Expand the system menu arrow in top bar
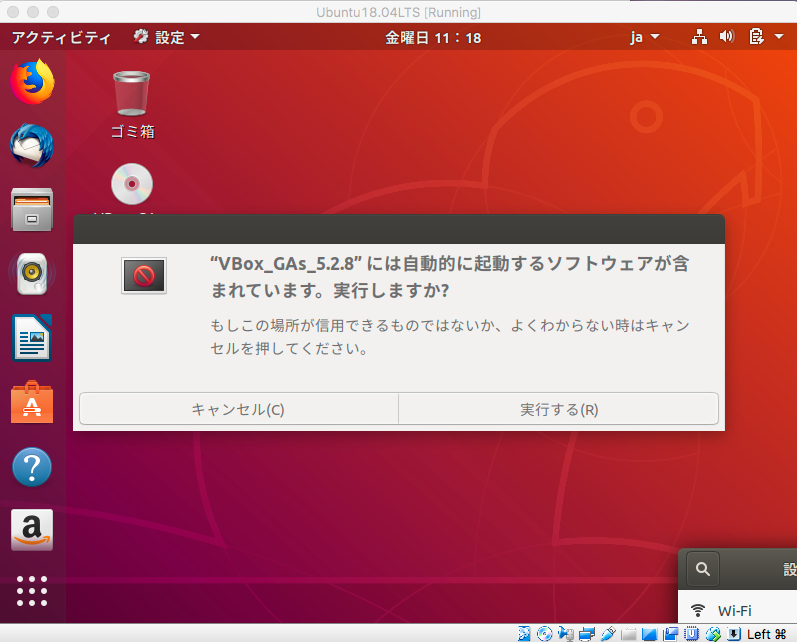This screenshot has height=642, width=797. pyautogui.click(x=779, y=37)
